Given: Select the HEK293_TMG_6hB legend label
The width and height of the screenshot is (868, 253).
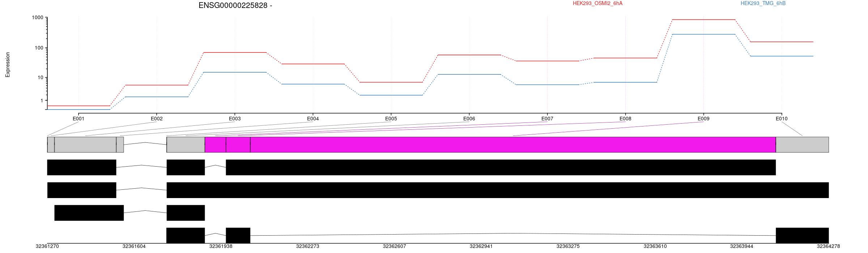Looking at the screenshot, I should coord(763,3).
